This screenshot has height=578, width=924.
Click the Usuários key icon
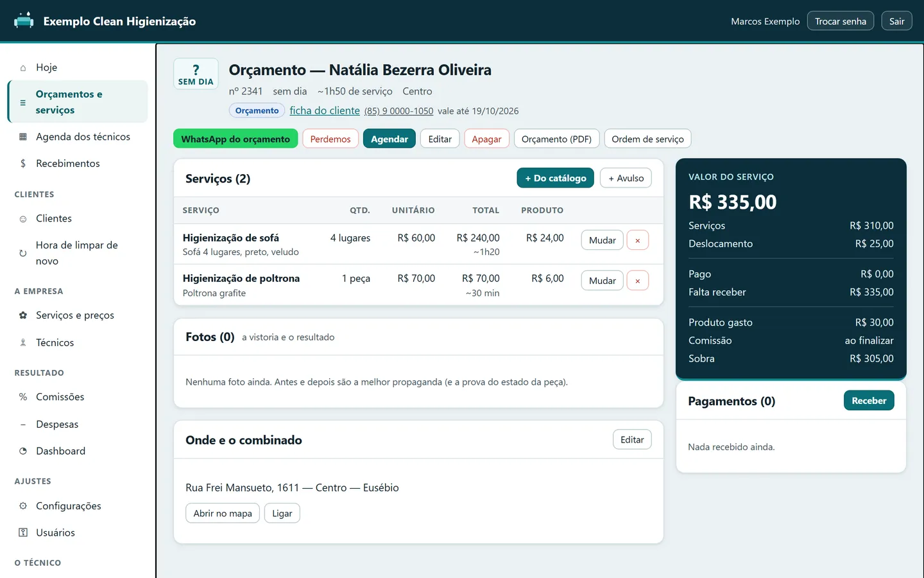pyautogui.click(x=23, y=532)
